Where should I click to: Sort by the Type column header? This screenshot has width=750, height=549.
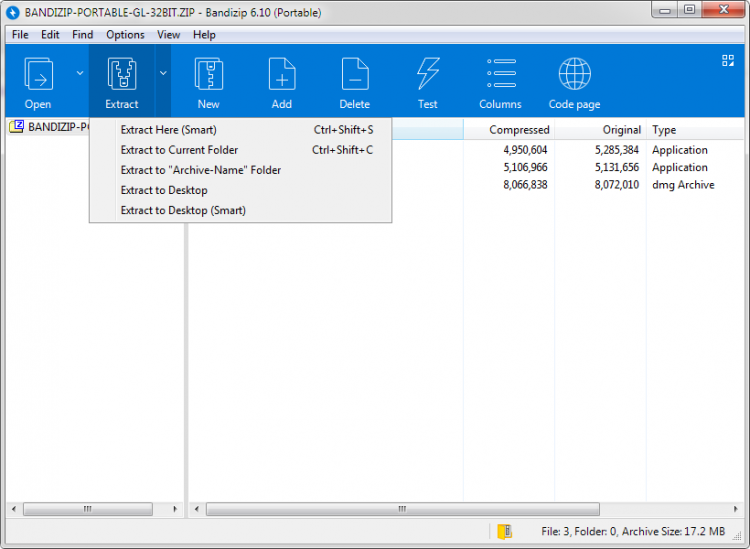click(x=695, y=130)
